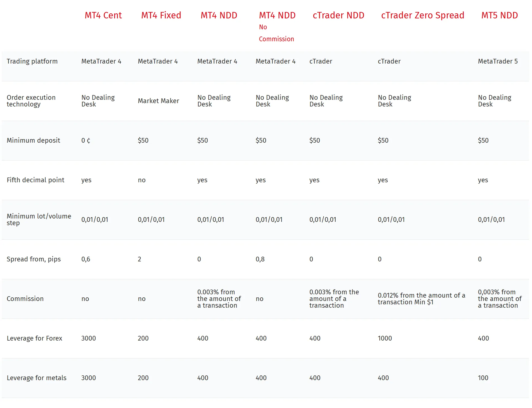Click the 0 ¢ minimum deposit cell

[86, 140]
